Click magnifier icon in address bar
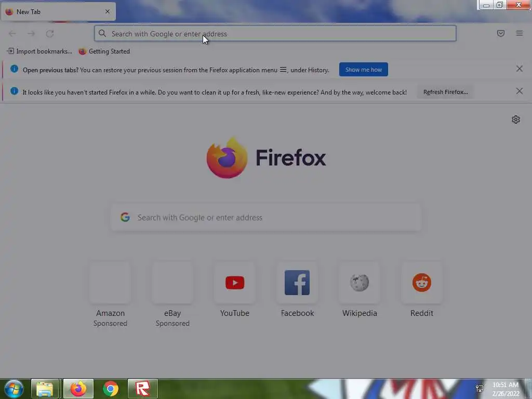The height and width of the screenshot is (399, 532). click(x=102, y=33)
